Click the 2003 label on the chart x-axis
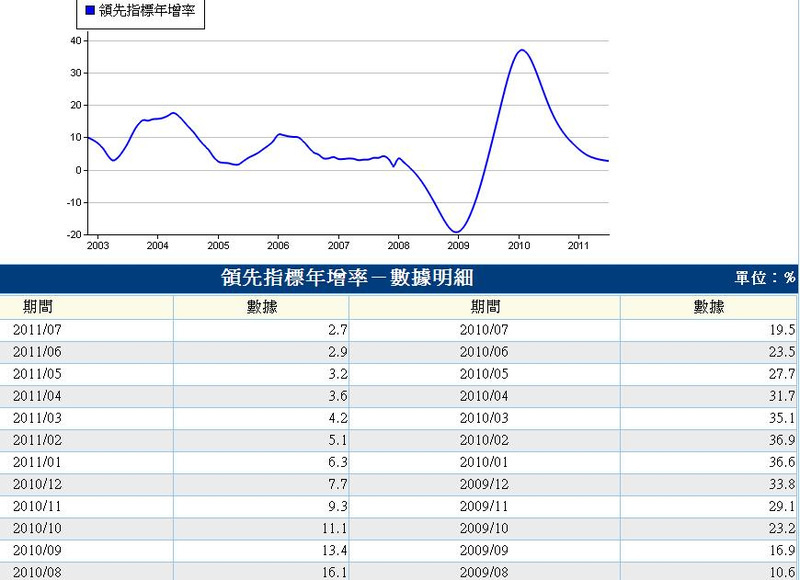 (97, 246)
